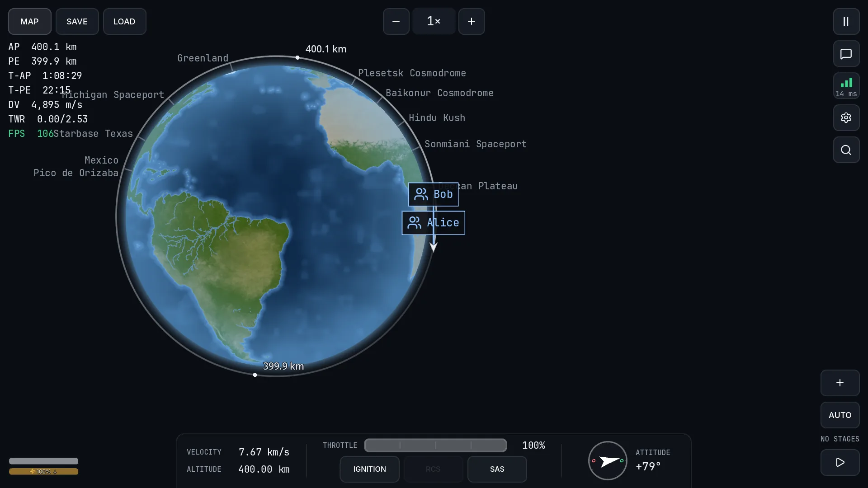Viewport: 868px width, 488px height.
Task: Select the Bob player label
Action: click(x=433, y=194)
